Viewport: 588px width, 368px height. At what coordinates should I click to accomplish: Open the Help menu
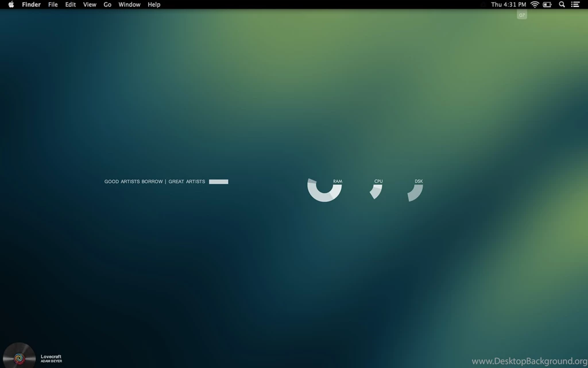tap(153, 5)
